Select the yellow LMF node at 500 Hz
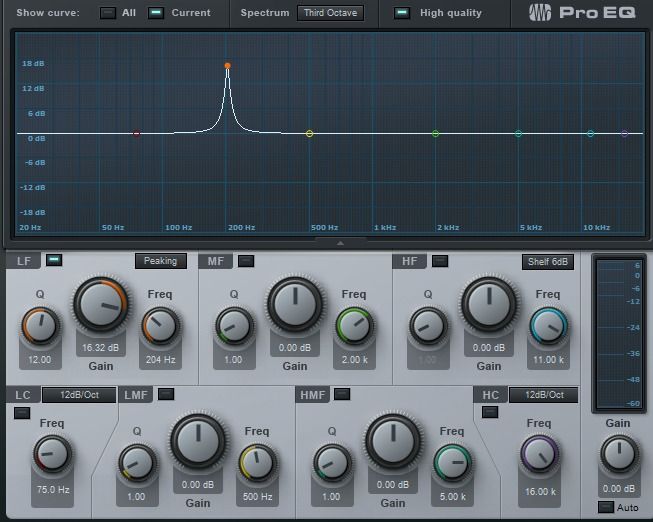This screenshot has height=522, width=653. click(309, 134)
